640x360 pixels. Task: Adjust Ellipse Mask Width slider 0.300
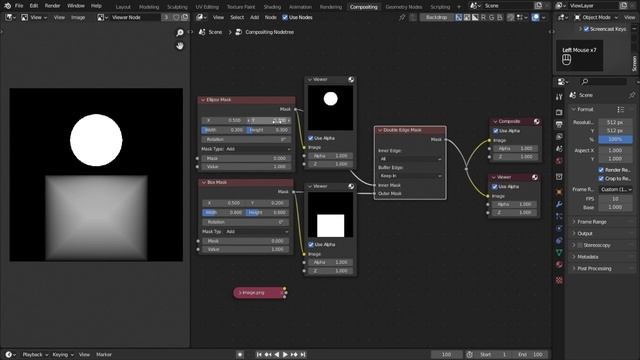click(224, 130)
